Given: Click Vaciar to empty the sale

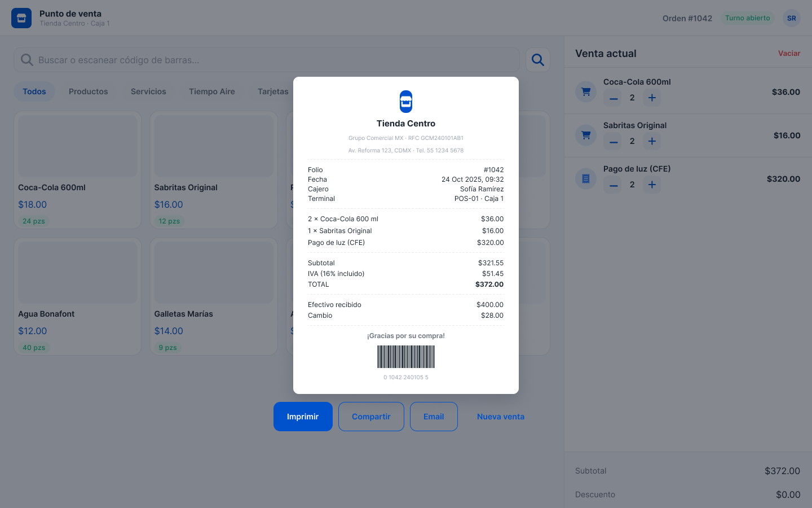Looking at the screenshot, I should pos(789,53).
